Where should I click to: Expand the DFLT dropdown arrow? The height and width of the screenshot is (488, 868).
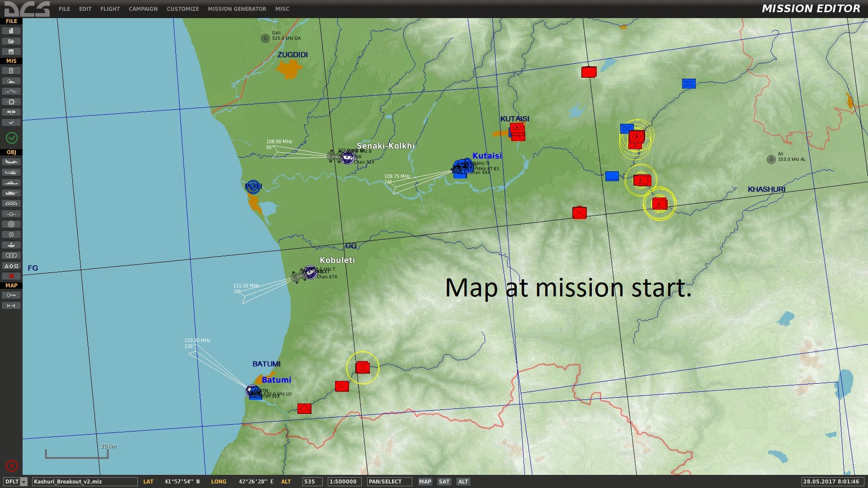click(24, 482)
